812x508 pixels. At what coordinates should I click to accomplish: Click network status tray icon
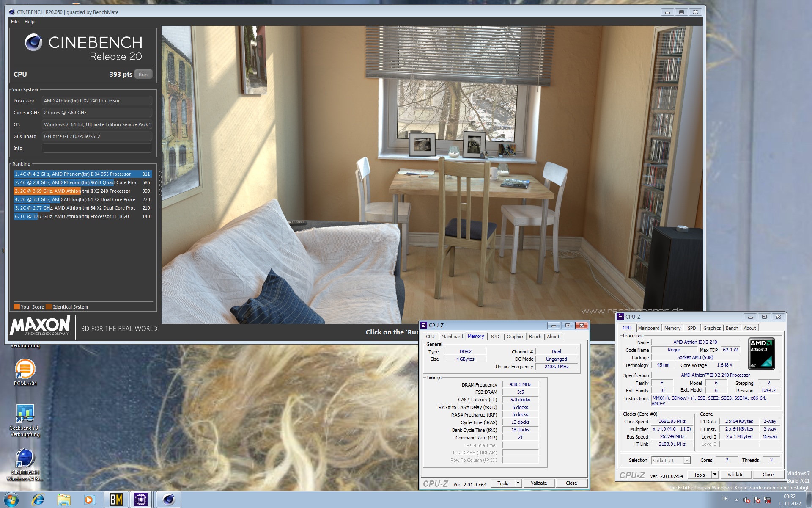(x=767, y=500)
